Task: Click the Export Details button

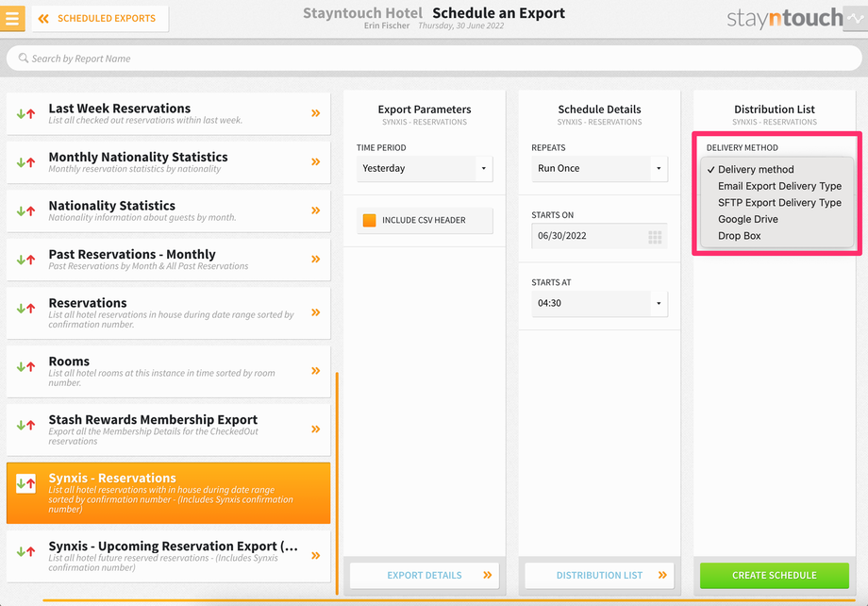Action: point(425,576)
